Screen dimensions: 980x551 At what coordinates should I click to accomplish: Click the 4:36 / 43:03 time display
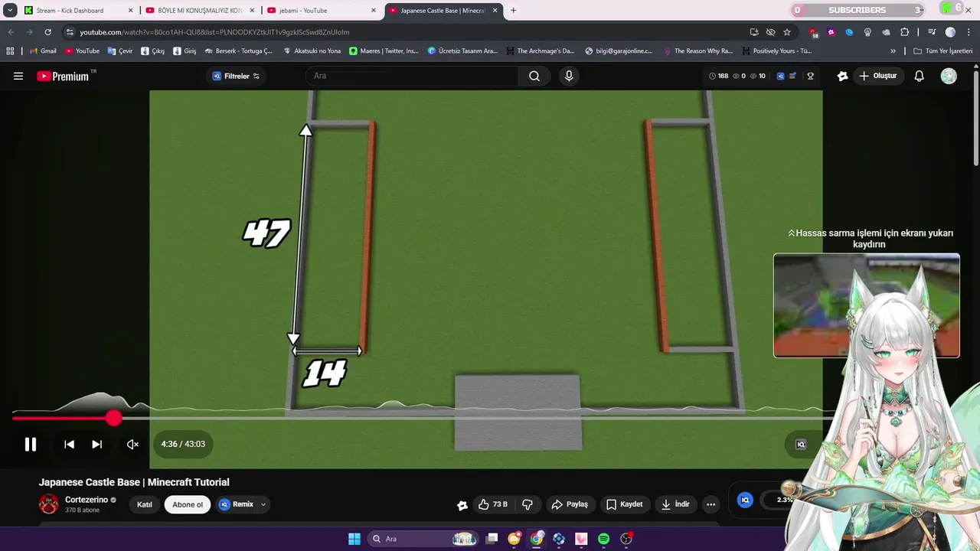pos(183,444)
